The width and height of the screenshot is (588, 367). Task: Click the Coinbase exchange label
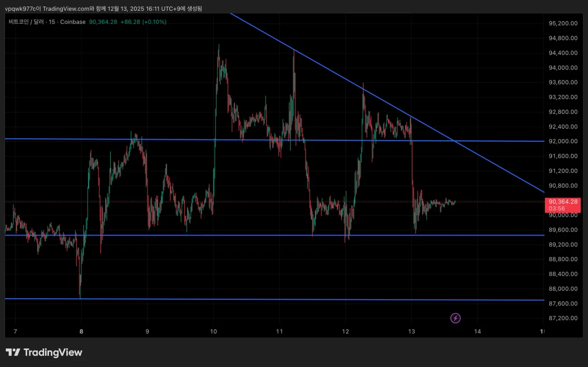(74, 22)
